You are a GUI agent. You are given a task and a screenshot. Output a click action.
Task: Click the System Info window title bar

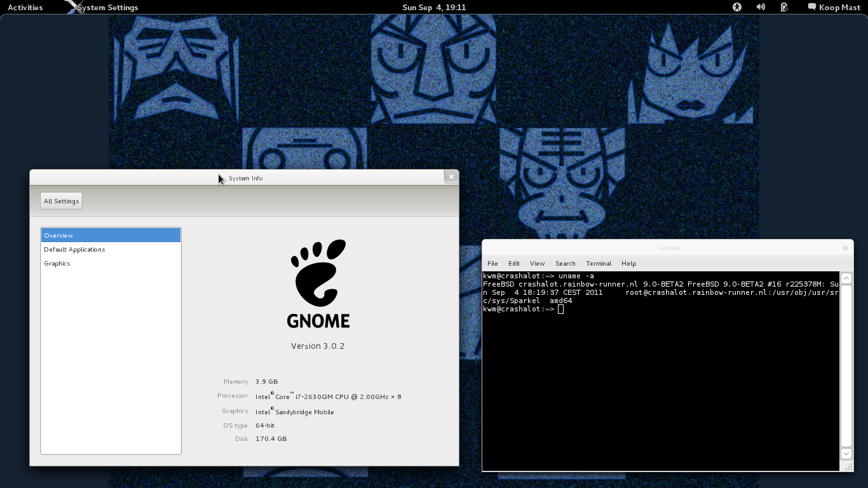(244, 177)
